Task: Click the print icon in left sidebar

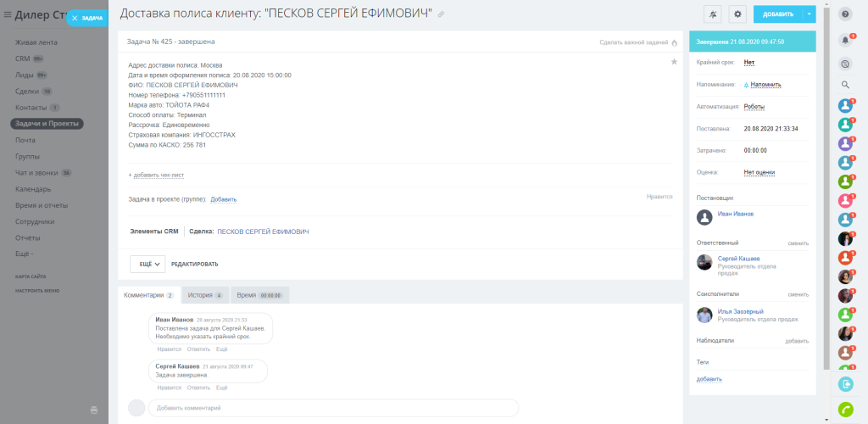Action: point(94,410)
